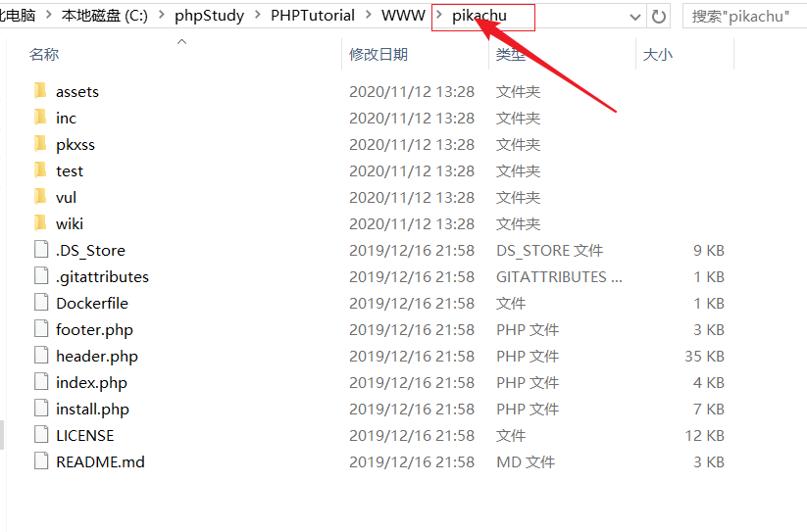Expand the chevron after WWW in path

(439, 15)
